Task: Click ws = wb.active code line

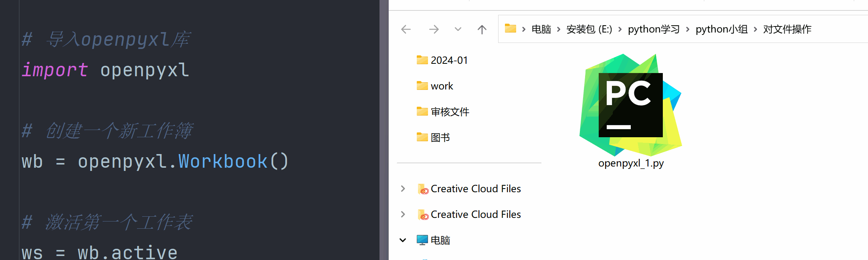Action: 99,253
